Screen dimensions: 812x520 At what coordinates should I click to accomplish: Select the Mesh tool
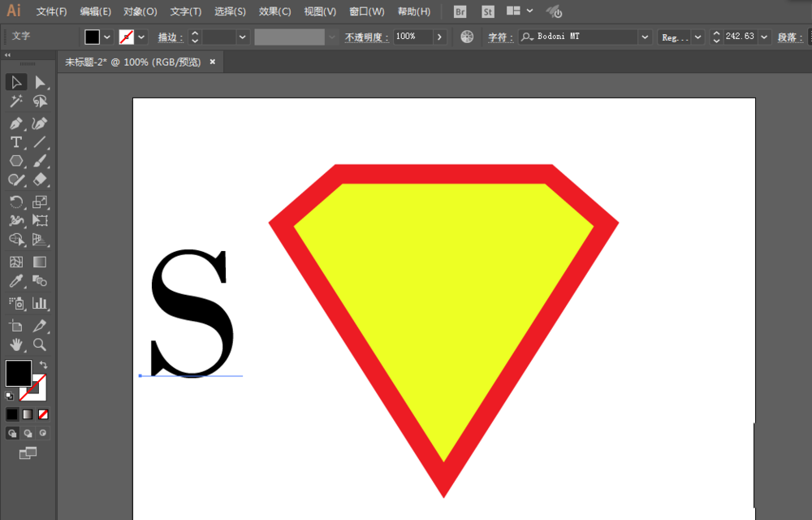[16, 262]
